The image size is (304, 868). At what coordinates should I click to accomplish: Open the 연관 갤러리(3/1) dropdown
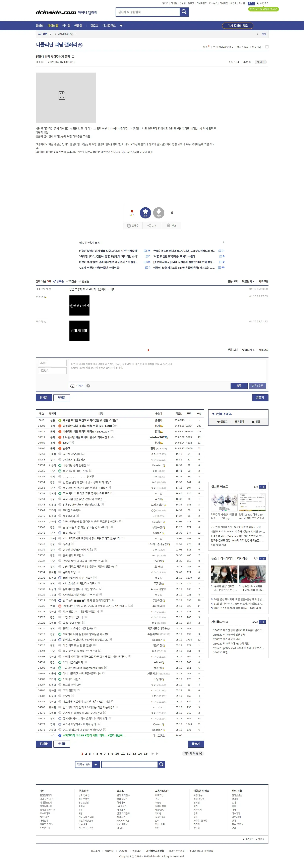[x=223, y=47]
